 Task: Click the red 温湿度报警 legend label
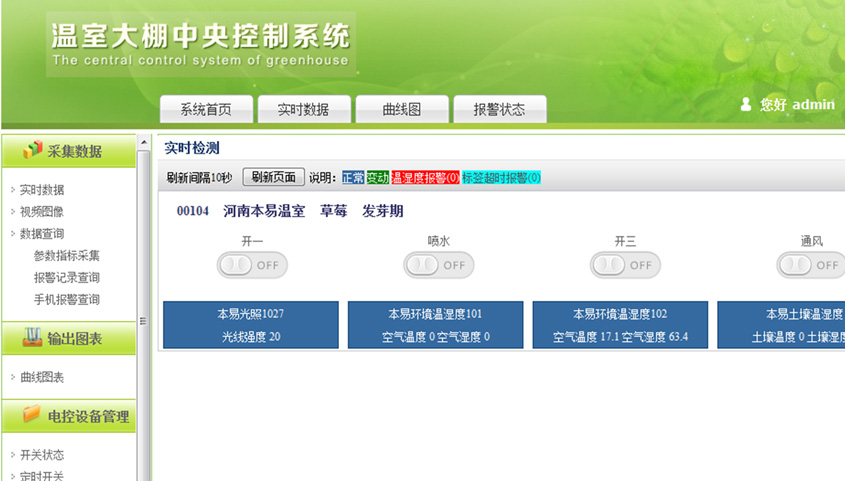coord(425,177)
